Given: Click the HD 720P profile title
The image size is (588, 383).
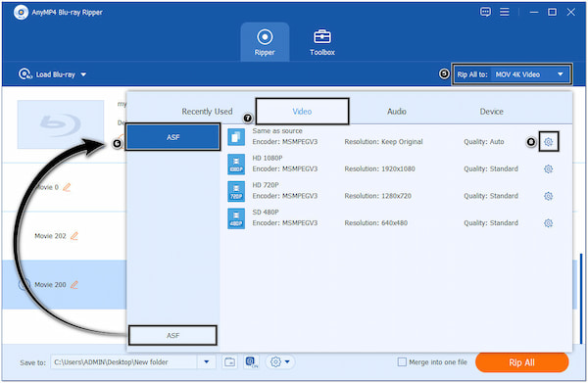Looking at the screenshot, I should click(266, 185).
